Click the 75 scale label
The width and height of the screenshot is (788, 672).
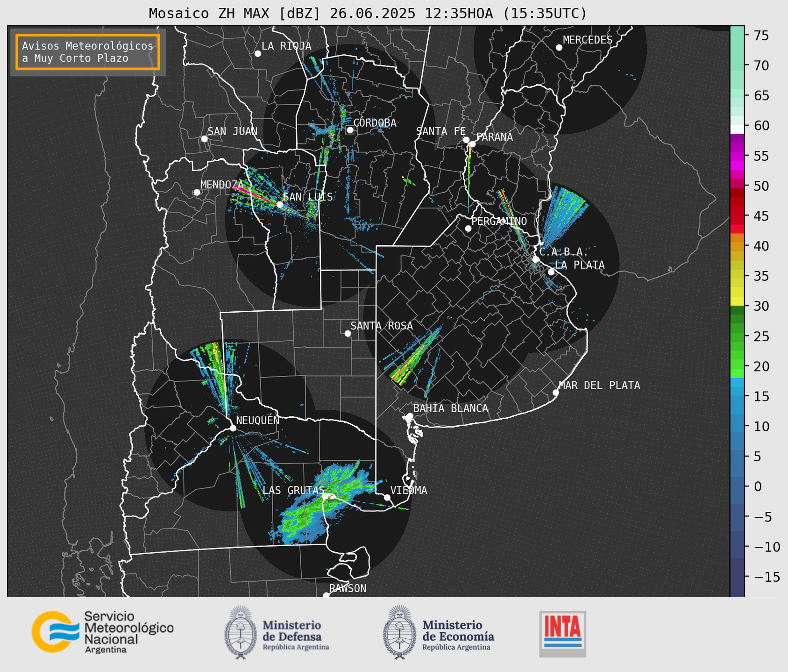tap(762, 36)
